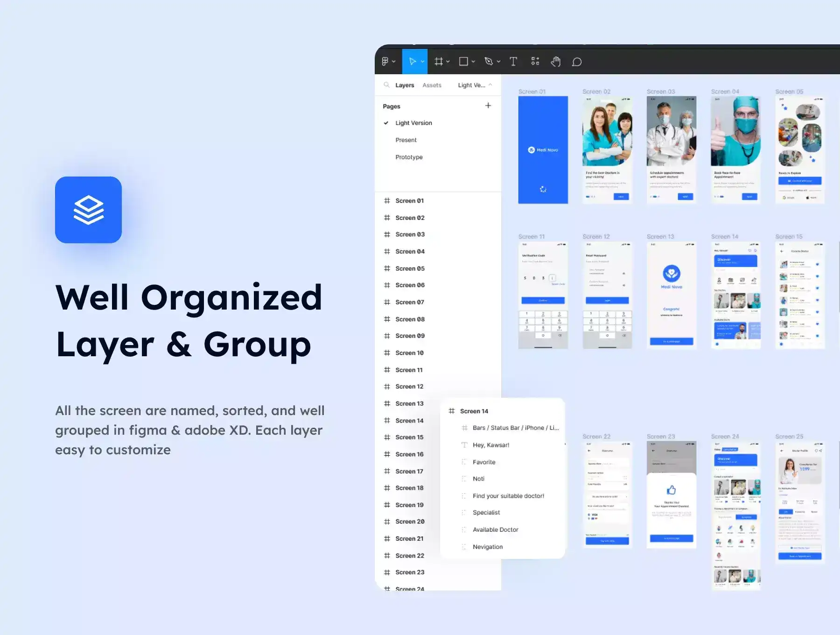Screen dimensions: 840x635
Task: Expand the Light Ve... page dropdown
Action: pos(475,85)
